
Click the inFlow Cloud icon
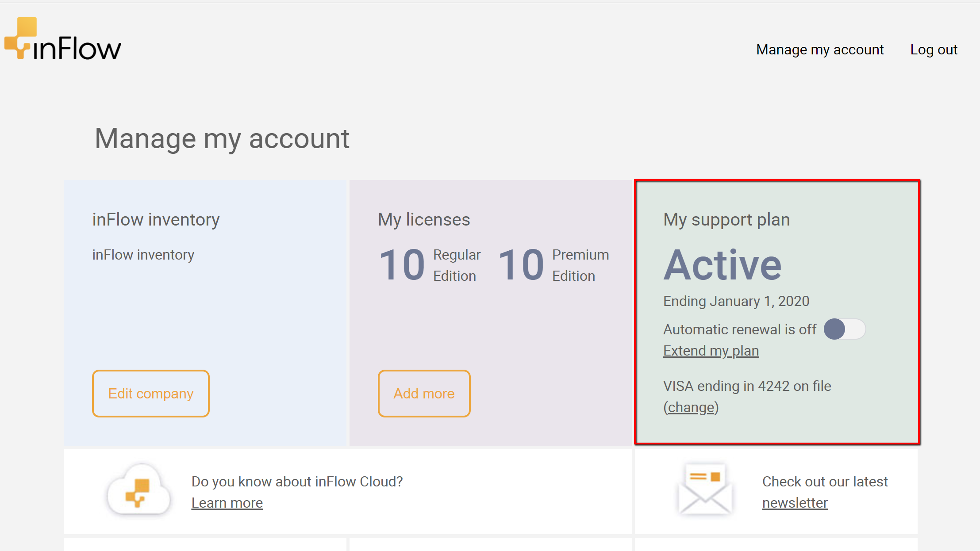[x=139, y=490]
